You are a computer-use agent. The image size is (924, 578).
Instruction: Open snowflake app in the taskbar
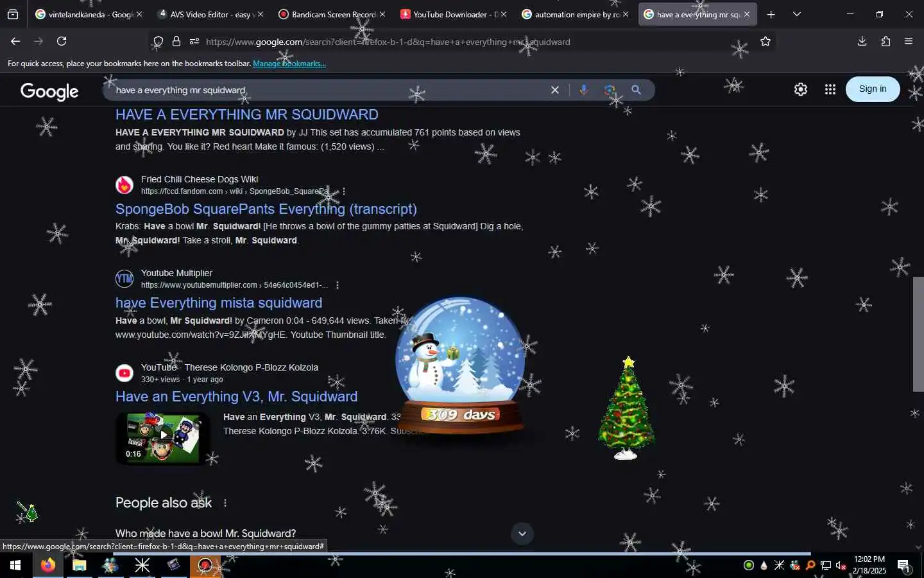tap(142, 565)
